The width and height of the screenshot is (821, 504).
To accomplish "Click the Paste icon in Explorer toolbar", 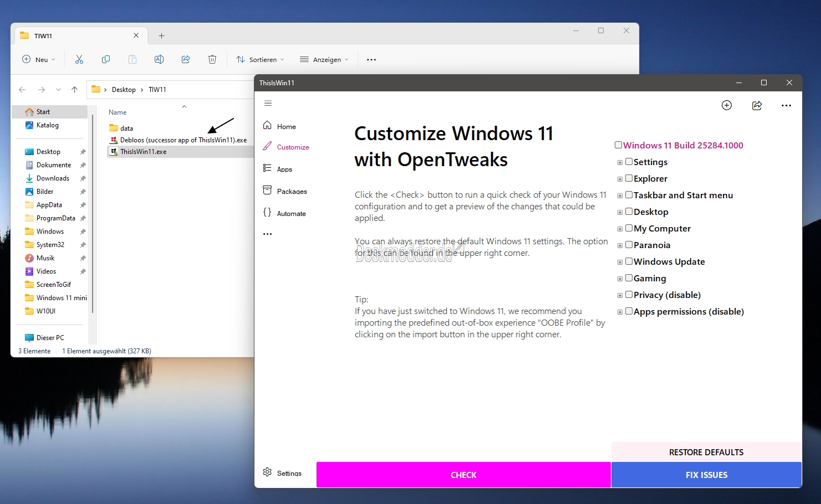I will pyautogui.click(x=132, y=59).
